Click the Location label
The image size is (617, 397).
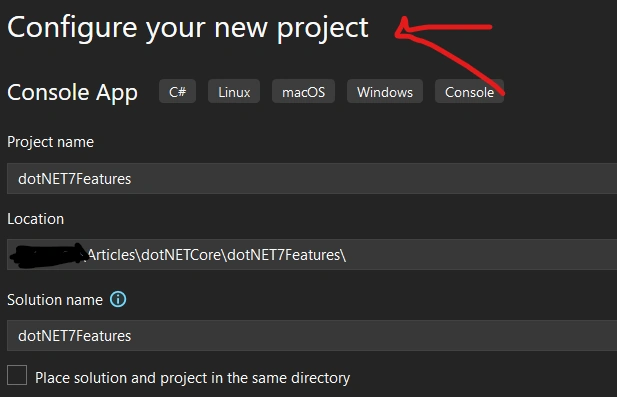coord(35,219)
